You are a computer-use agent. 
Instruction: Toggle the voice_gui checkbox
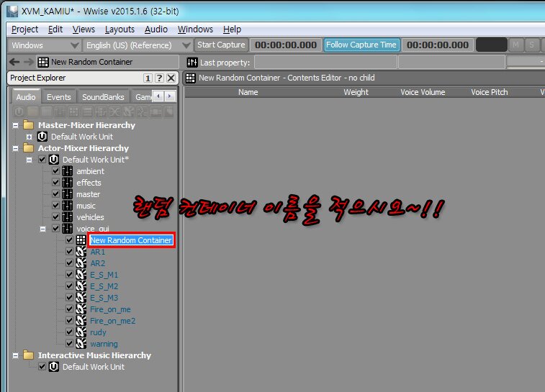coord(55,228)
